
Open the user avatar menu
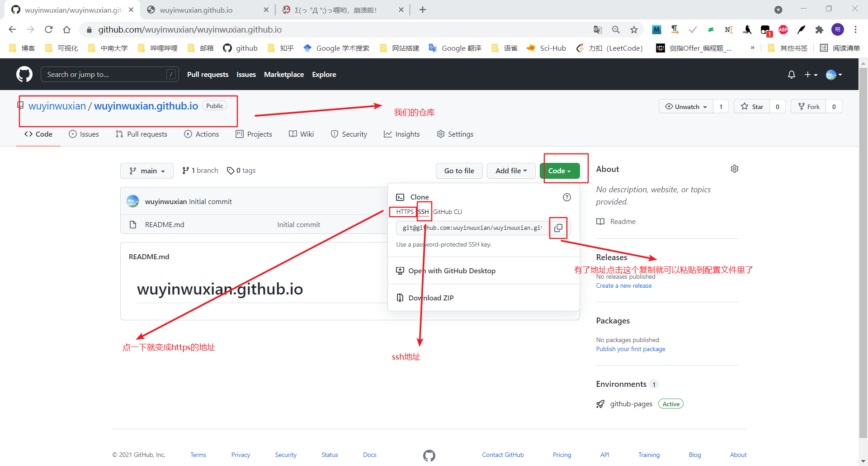[x=834, y=75]
